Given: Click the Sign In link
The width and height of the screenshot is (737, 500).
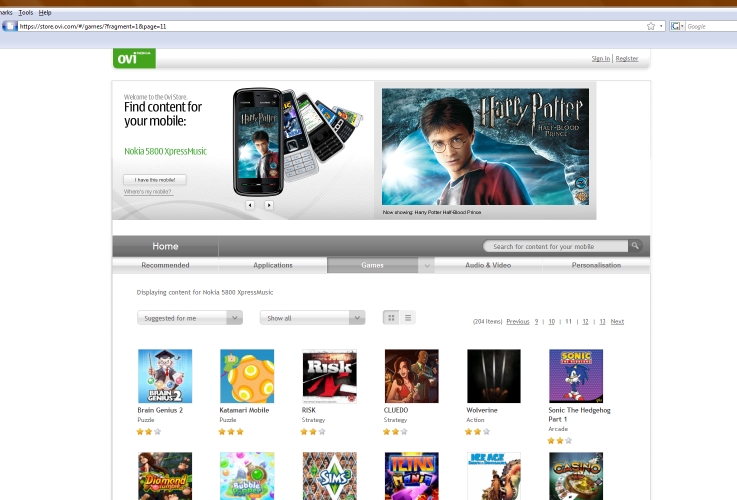Looking at the screenshot, I should (x=600, y=59).
